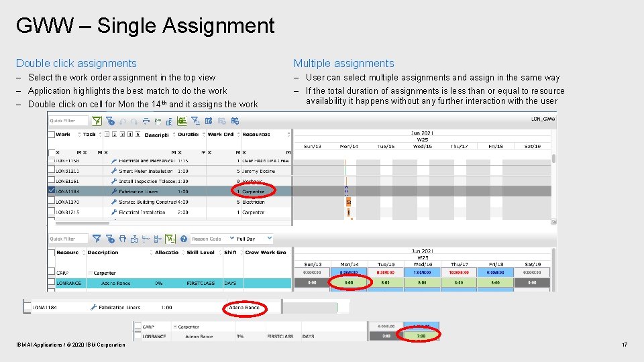Screen dimensions: 644x362
Task: Open help with the blue question mark icon
Action: coord(184,239)
